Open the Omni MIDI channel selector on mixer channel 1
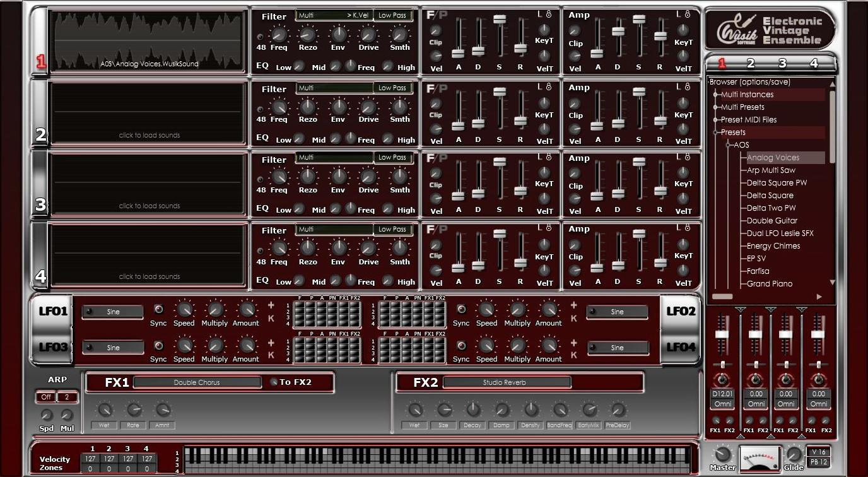Viewport: 868px width, 477px height. point(722,404)
